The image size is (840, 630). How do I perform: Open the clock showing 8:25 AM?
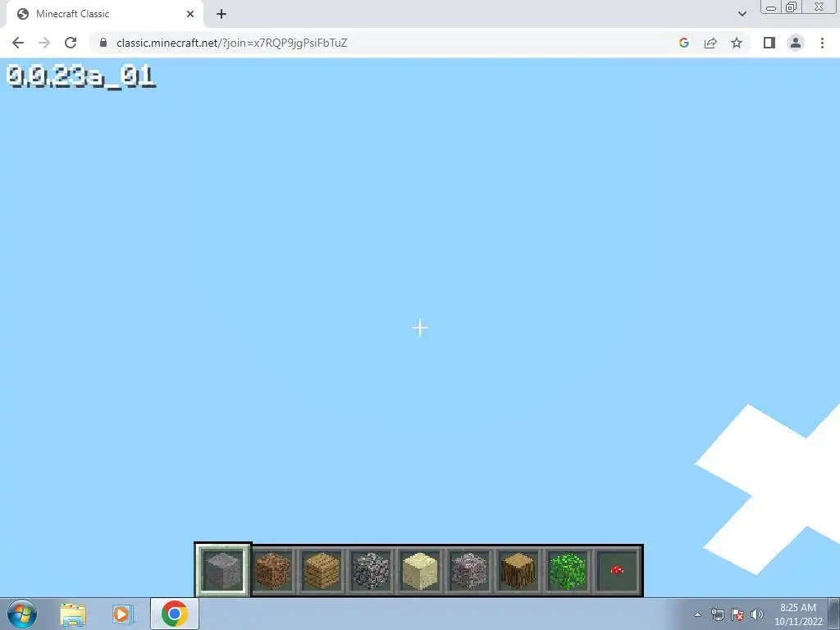click(x=798, y=614)
